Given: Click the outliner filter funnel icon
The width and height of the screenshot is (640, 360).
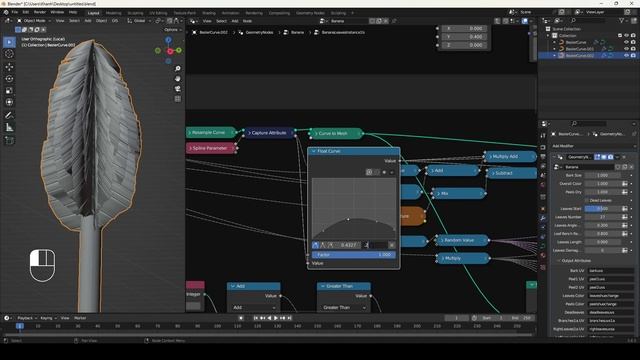Looking at the screenshot, I should [x=622, y=20].
